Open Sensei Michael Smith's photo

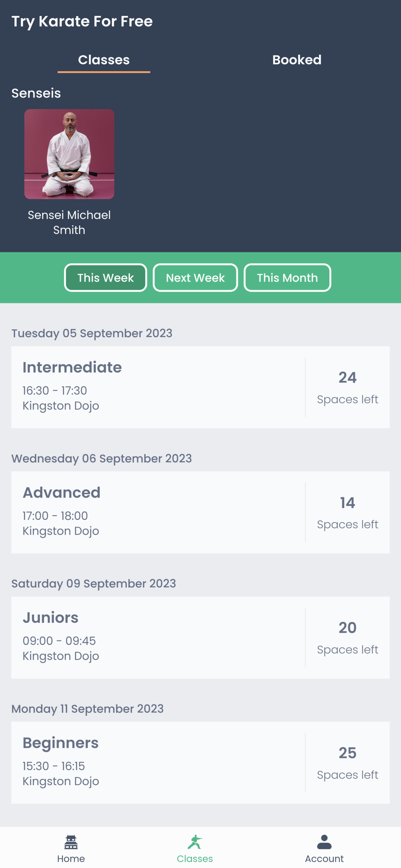[x=69, y=154]
